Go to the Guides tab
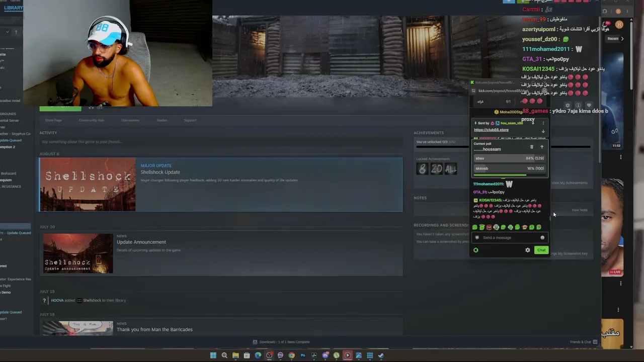644x362 pixels. [162, 120]
